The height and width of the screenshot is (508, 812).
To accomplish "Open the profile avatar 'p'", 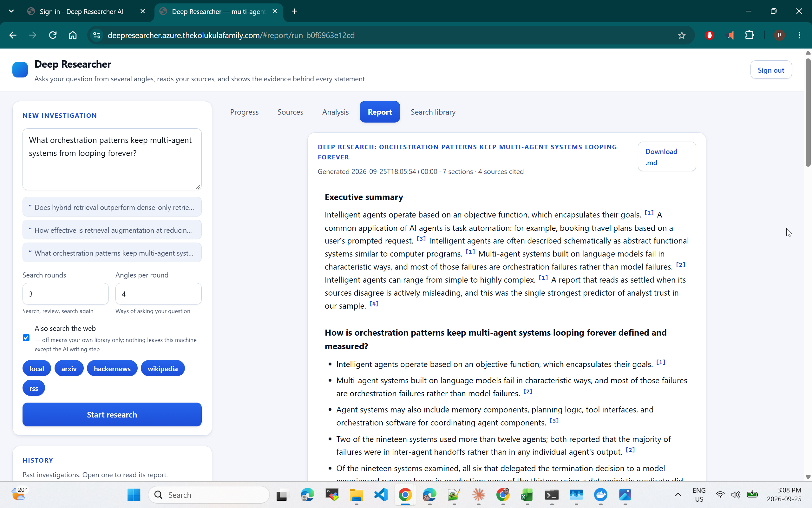I will pos(779,35).
